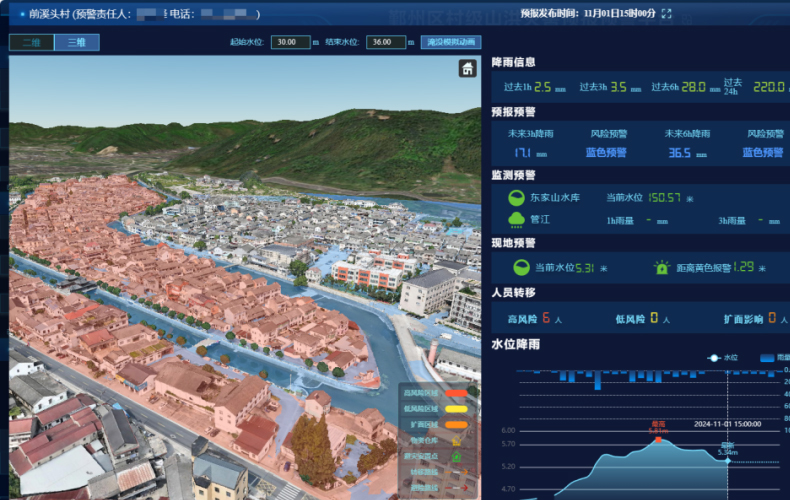
Task: Toggle the rainfall series in chart legend
Action: point(772,357)
